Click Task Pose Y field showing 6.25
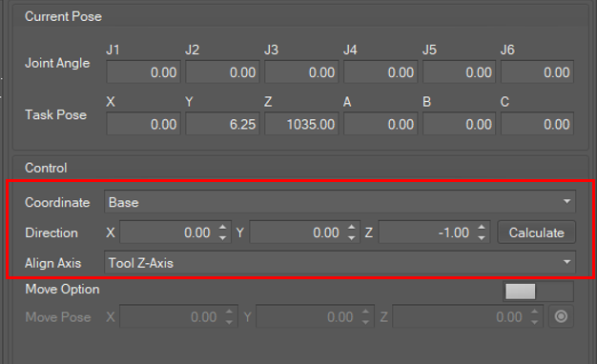Image resolution: width=597 pixels, height=364 pixels. point(222,124)
